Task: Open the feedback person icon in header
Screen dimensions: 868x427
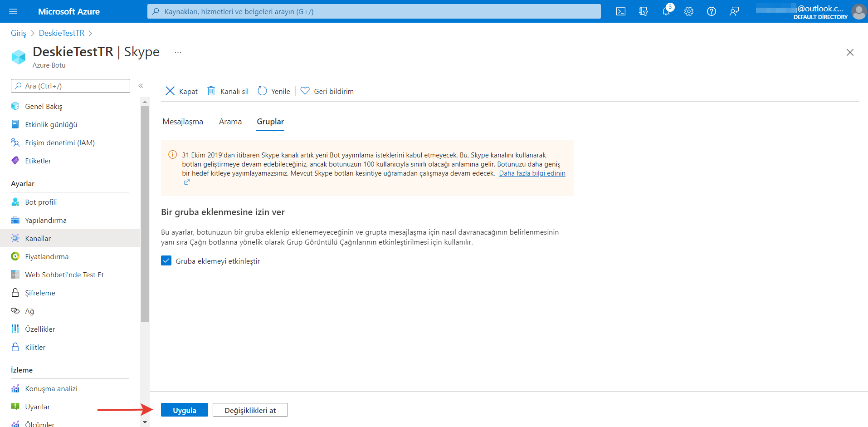Action: (734, 11)
